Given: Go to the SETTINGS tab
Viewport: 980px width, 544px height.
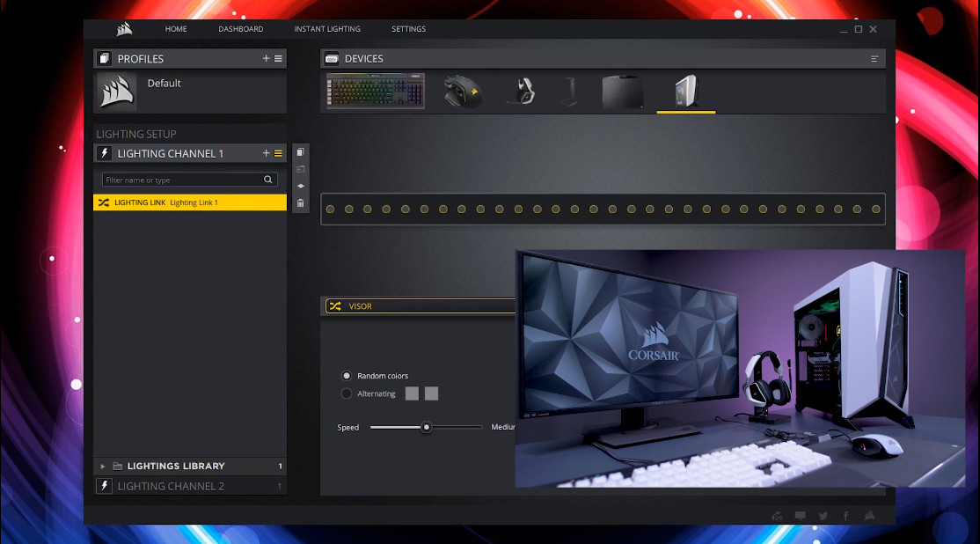Looking at the screenshot, I should [409, 29].
